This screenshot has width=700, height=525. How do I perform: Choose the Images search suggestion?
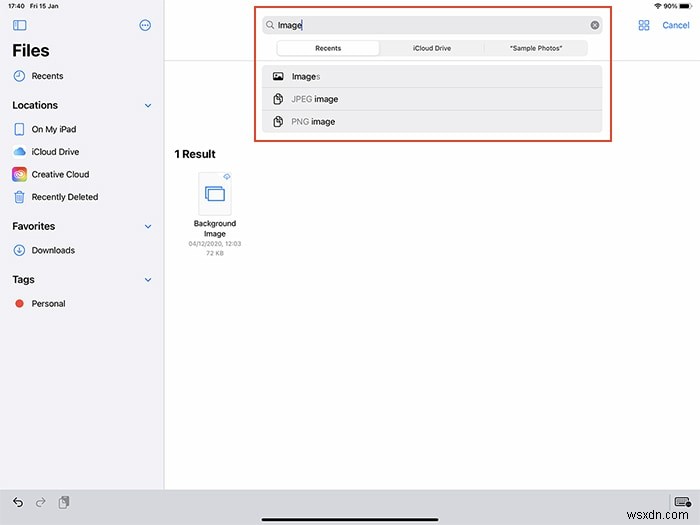pyautogui.click(x=432, y=76)
